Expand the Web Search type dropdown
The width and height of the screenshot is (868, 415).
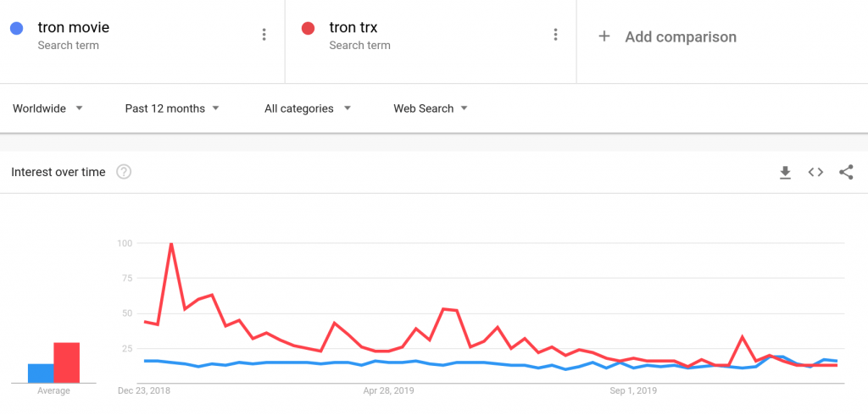click(x=431, y=108)
